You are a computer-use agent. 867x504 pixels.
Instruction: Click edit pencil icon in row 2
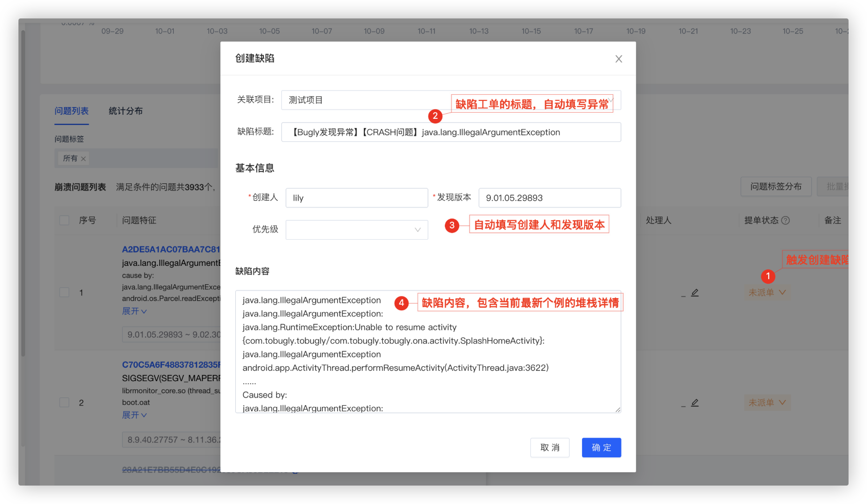(x=695, y=403)
